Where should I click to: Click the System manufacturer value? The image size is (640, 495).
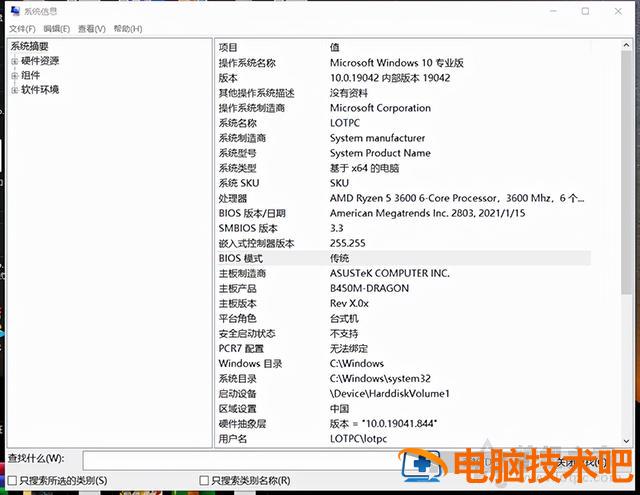378,138
